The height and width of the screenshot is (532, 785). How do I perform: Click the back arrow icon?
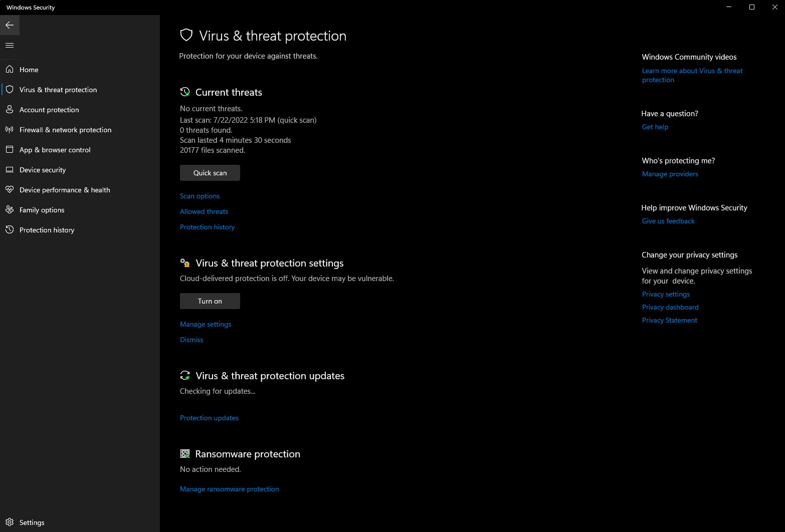[10, 25]
